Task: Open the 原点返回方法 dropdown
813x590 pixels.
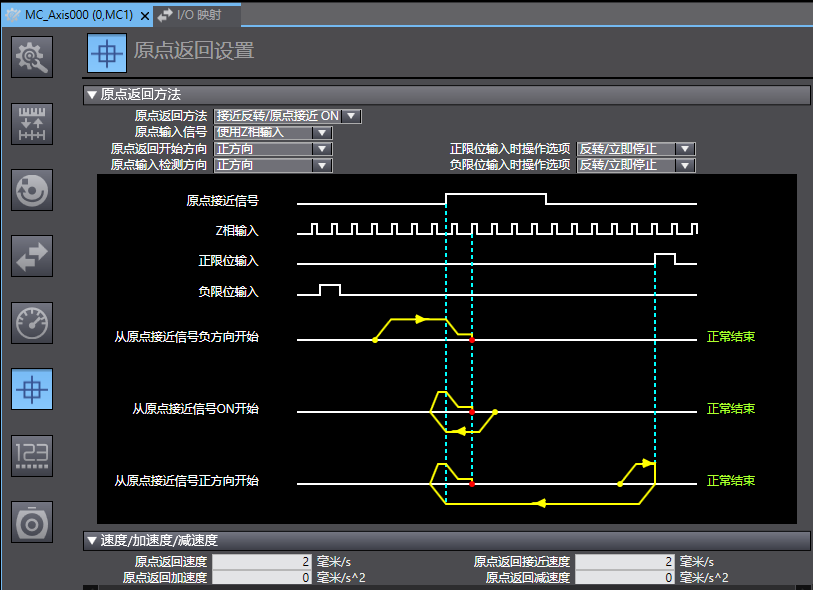Action: (350, 116)
